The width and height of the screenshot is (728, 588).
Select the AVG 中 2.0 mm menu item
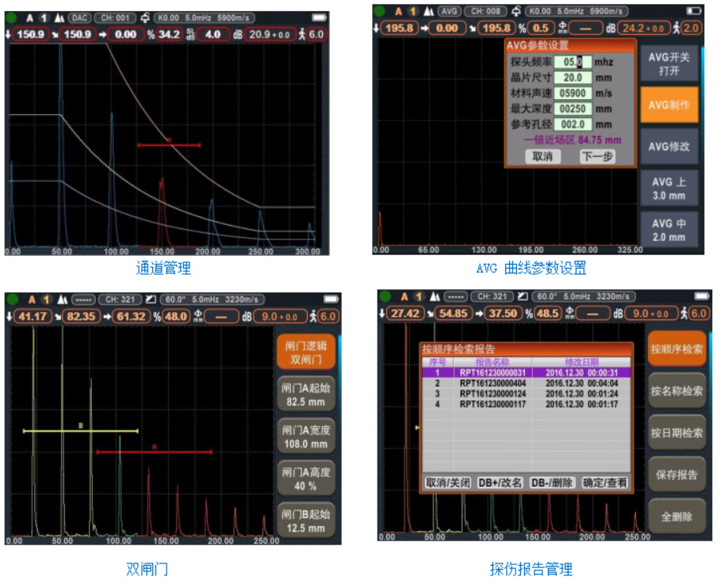tap(669, 230)
